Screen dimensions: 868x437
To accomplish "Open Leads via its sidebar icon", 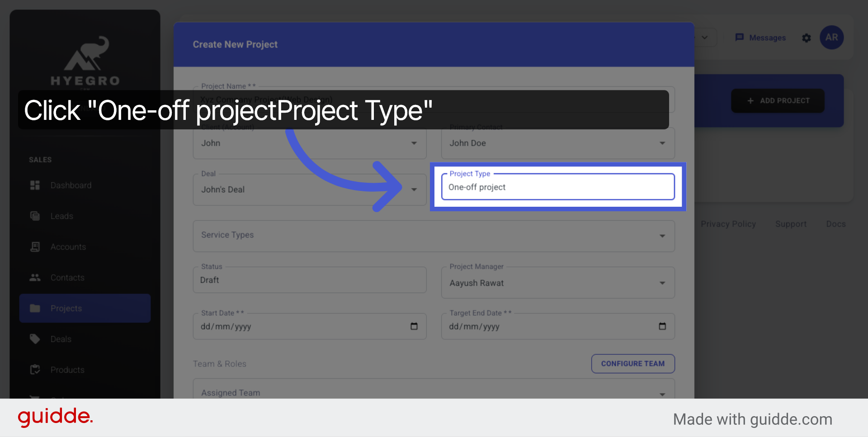I will [x=35, y=216].
